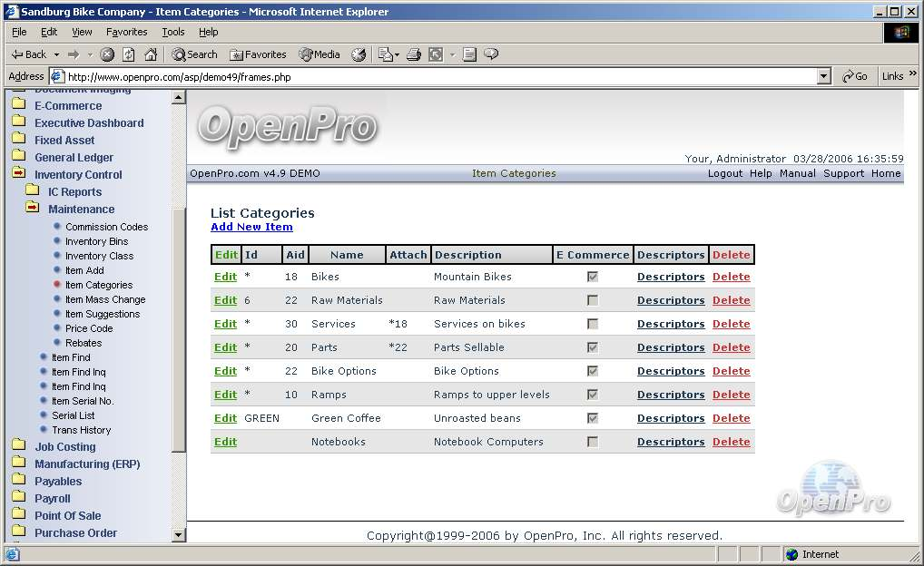Open the Manual link in header
Screen dimensions: 924x566
tap(798, 173)
